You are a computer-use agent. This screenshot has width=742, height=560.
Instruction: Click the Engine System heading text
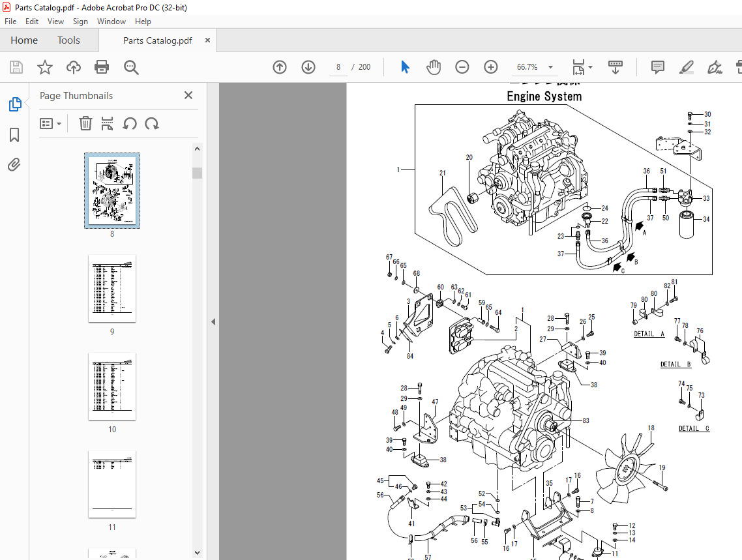tap(544, 96)
